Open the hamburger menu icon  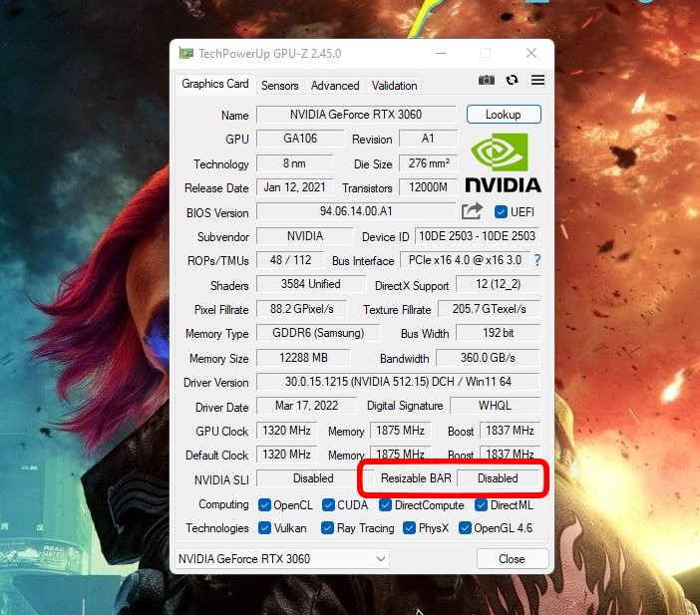coord(537,80)
